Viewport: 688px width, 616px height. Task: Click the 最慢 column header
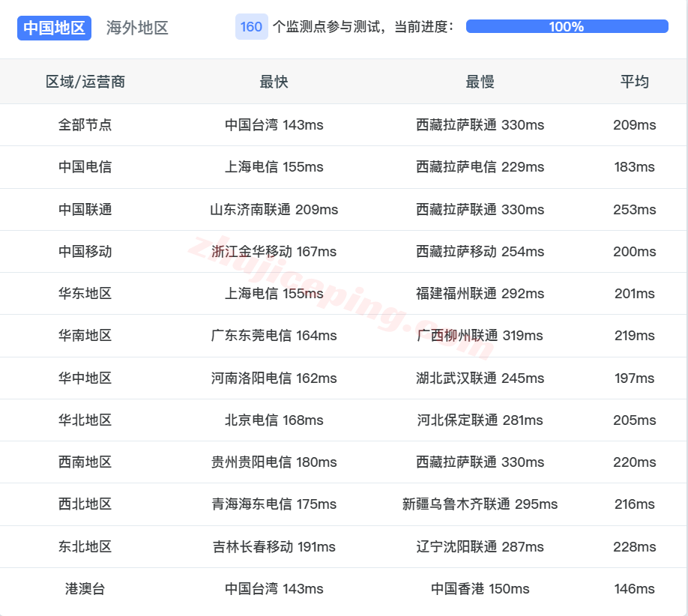pyautogui.click(x=480, y=82)
